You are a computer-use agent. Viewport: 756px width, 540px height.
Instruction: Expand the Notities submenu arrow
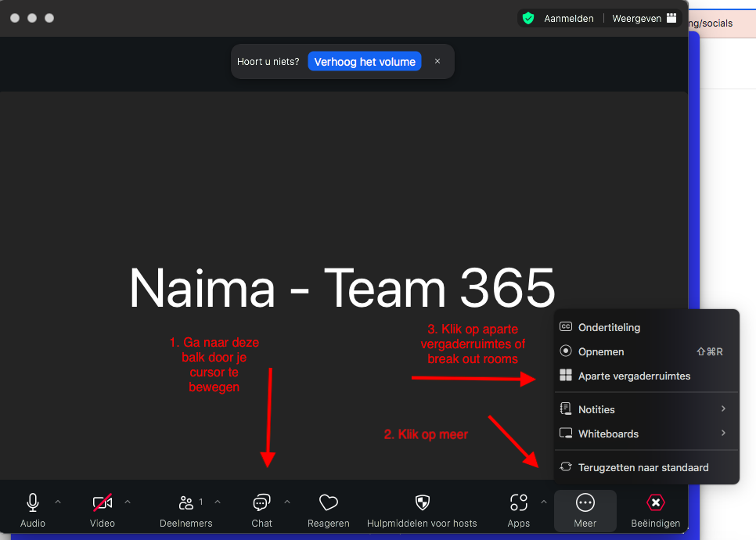point(723,409)
